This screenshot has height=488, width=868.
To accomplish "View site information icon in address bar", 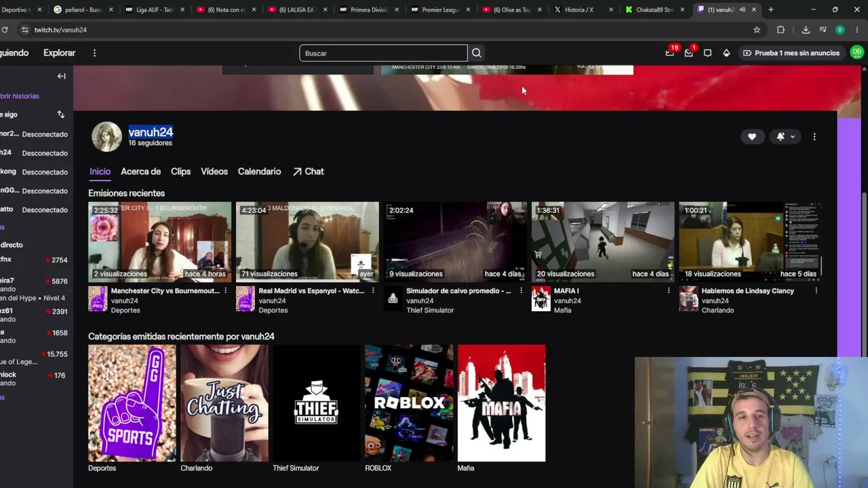I will tap(24, 30).
